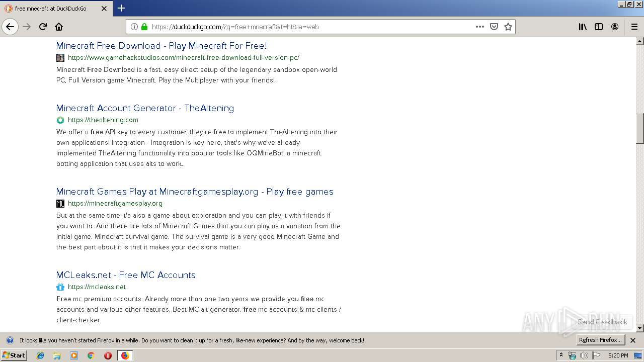Open the Library icon
Image resolution: width=644 pixels, height=362 pixels.
point(583,27)
